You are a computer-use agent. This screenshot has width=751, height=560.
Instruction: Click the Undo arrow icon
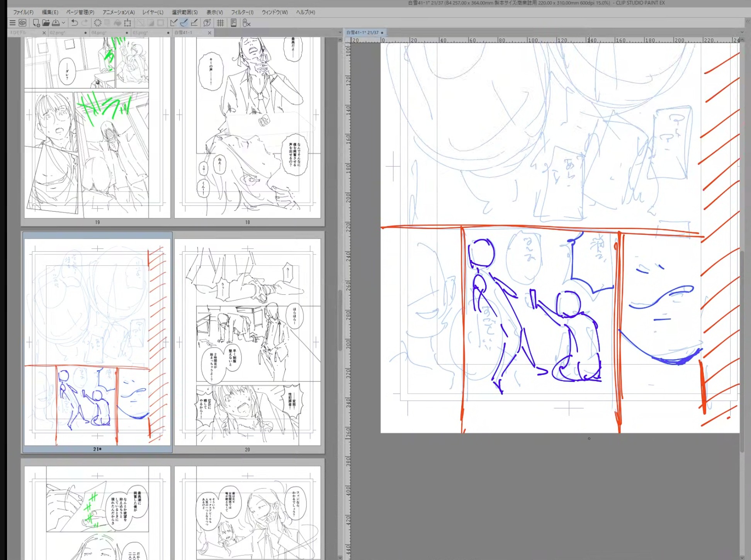click(74, 23)
